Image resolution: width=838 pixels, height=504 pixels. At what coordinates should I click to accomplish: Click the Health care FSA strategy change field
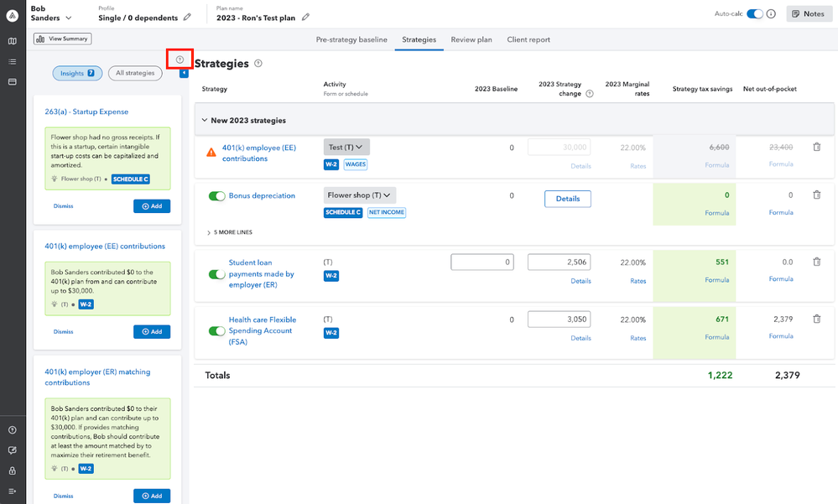tap(559, 320)
